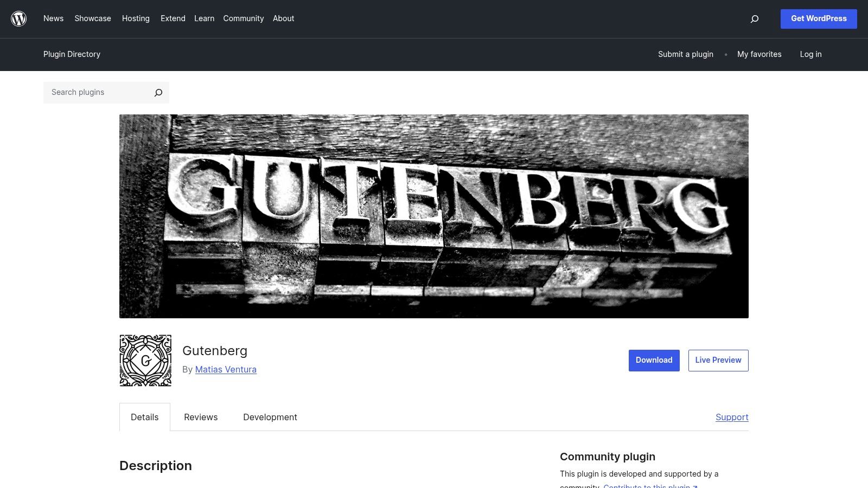Select the News menu item
Viewport: 868px width, 488px height.
[53, 18]
